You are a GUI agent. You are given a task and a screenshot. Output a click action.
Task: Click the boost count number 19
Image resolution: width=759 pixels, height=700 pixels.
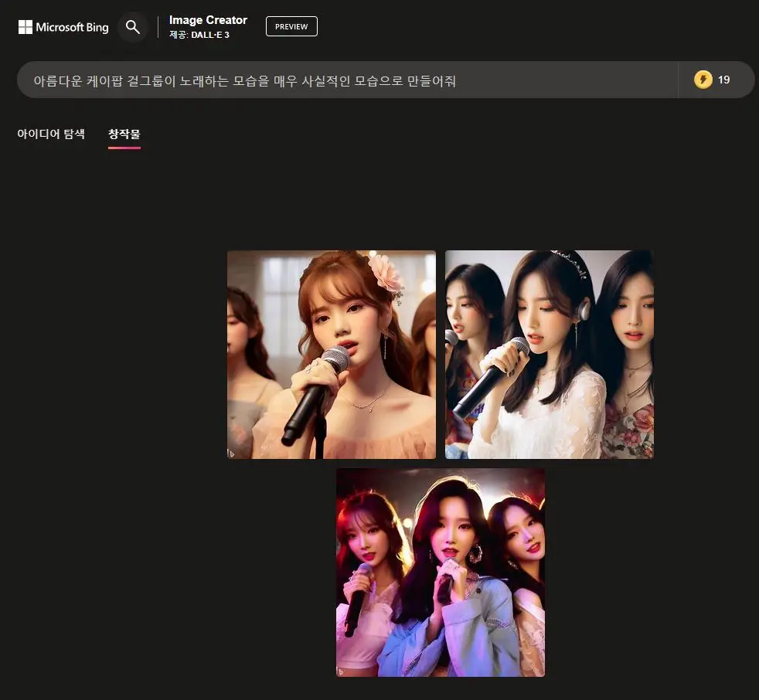(x=726, y=79)
